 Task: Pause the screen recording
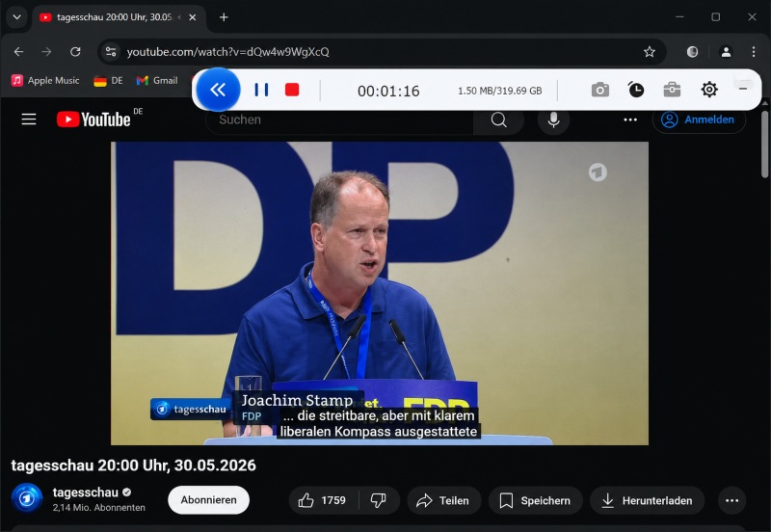coord(261,90)
